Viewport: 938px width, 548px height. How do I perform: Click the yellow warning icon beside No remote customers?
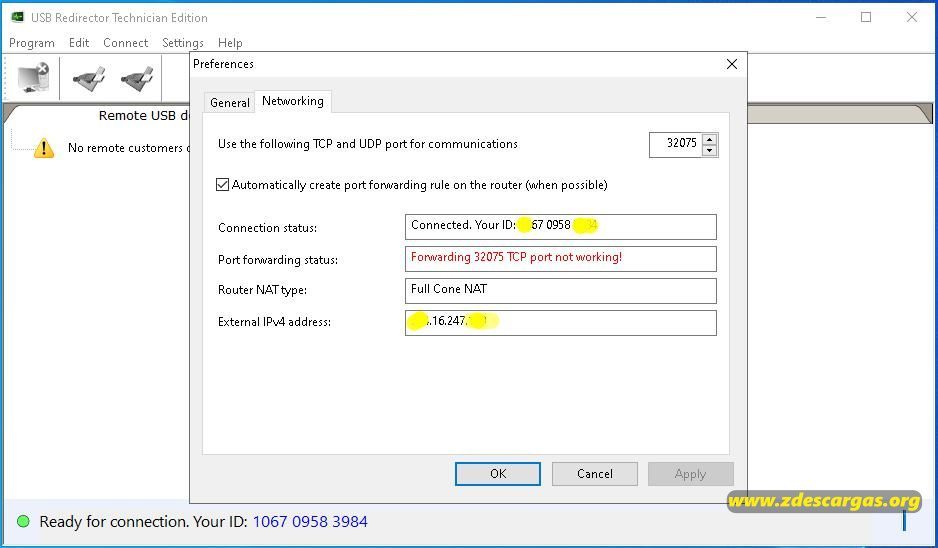44,148
